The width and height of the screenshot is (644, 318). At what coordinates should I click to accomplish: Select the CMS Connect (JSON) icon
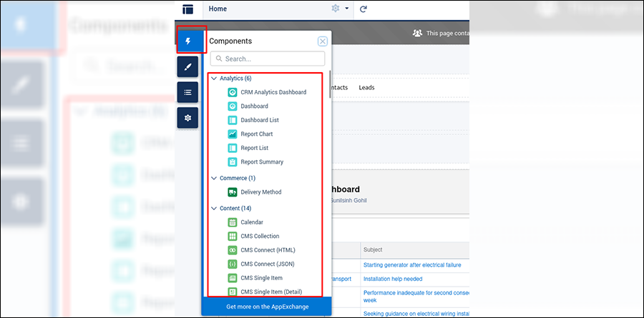point(233,264)
